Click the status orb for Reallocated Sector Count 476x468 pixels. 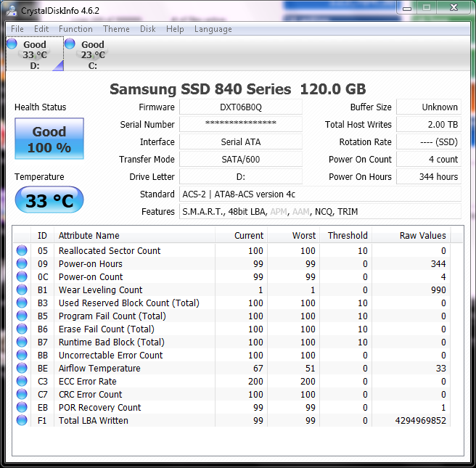click(22, 250)
